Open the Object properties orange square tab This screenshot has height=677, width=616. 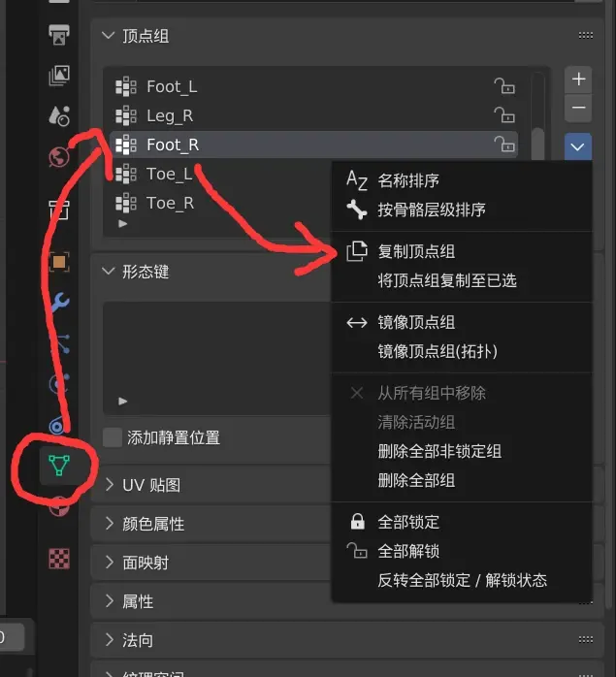[x=59, y=262]
